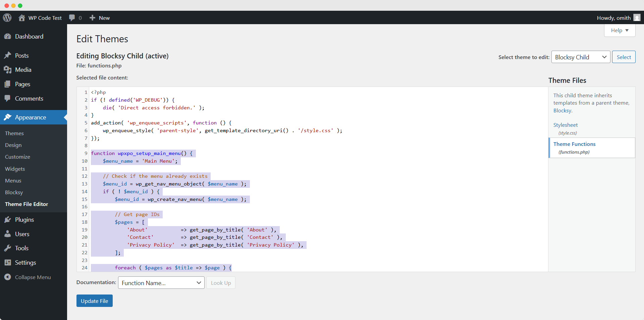
Task: Place cursor on line 1 '<?php'
Action: coord(98,92)
